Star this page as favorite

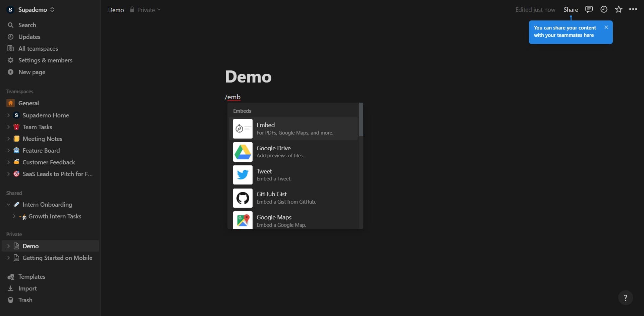point(619,9)
